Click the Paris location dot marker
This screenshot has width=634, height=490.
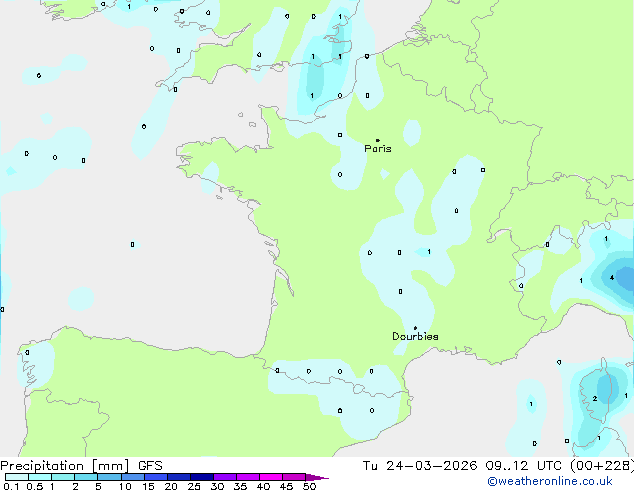pos(378,140)
